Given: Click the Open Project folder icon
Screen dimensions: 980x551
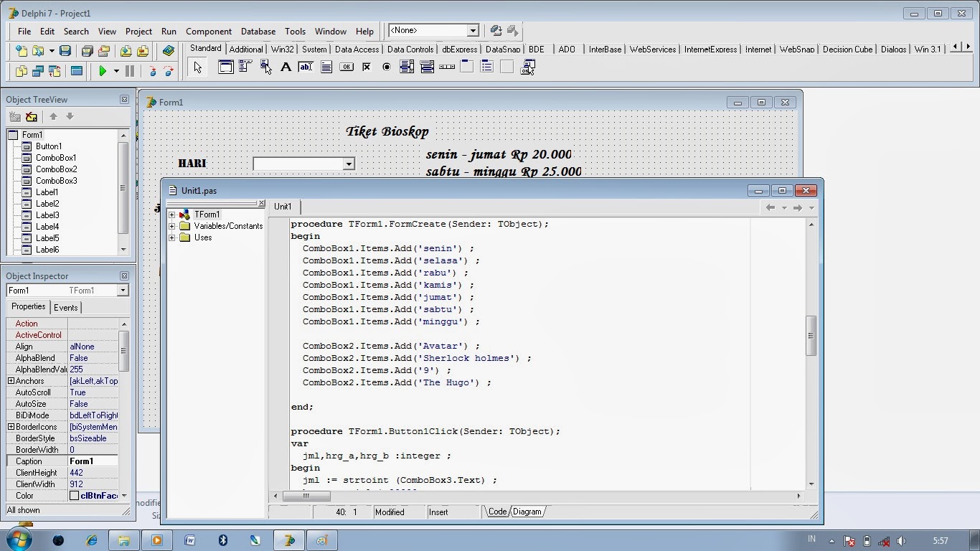Looking at the screenshot, I should [104, 51].
